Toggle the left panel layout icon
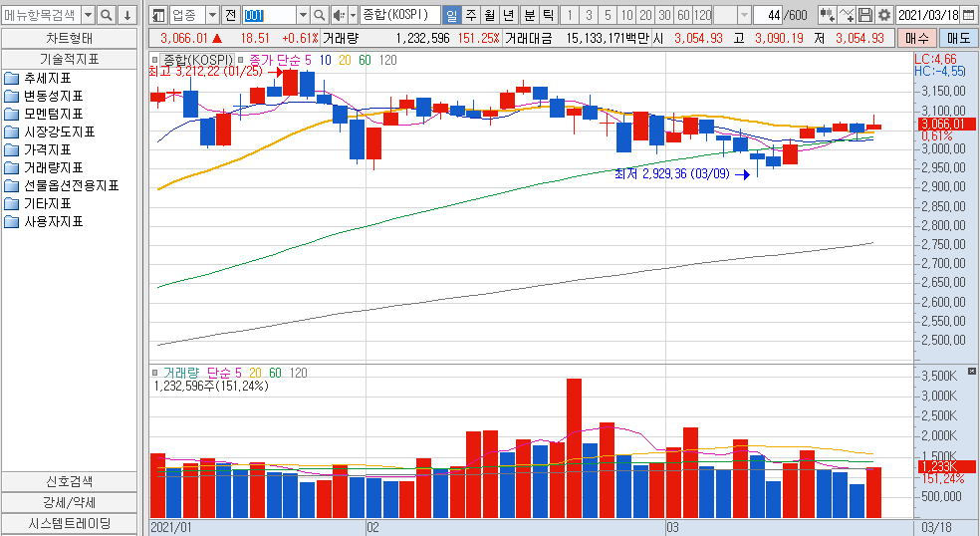The image size is (980, 536). tap(158, 15)
